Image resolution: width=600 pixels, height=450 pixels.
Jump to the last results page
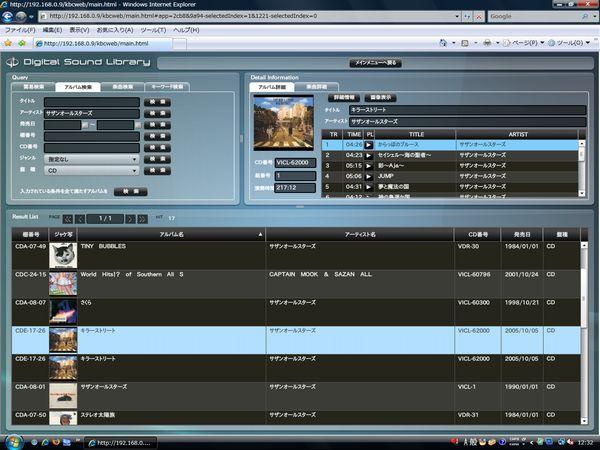(x=143, y=218)
